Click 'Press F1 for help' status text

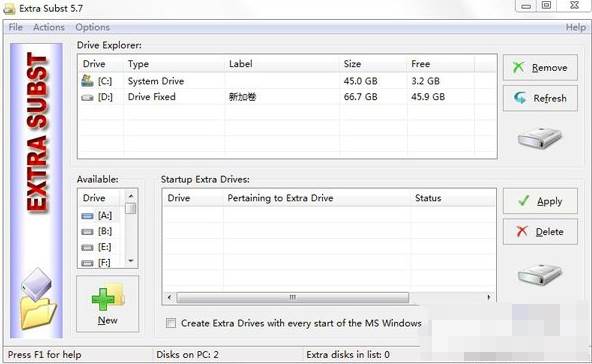(x=45, y=355)
